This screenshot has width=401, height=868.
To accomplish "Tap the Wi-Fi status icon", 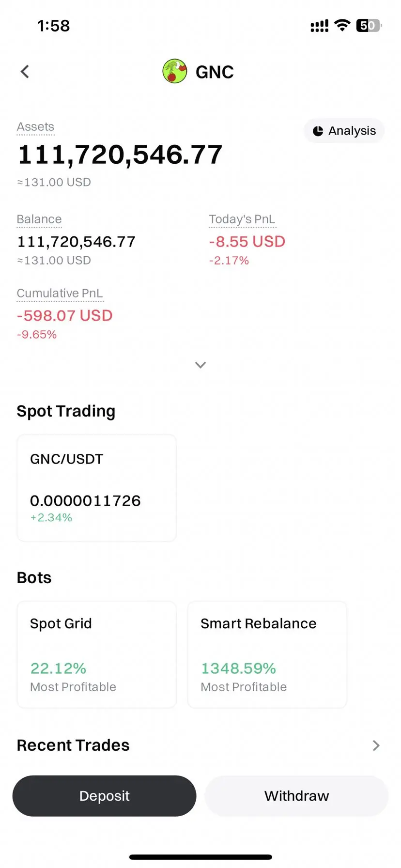I will 342,26.
